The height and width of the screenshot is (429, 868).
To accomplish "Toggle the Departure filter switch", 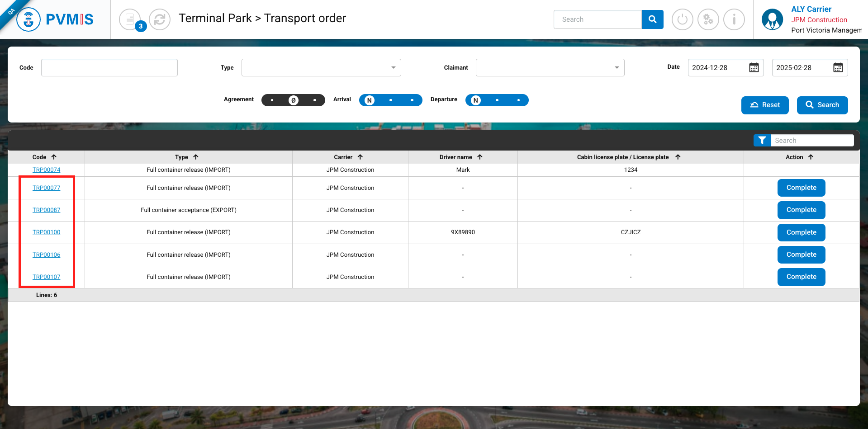I will pos(497,100).
